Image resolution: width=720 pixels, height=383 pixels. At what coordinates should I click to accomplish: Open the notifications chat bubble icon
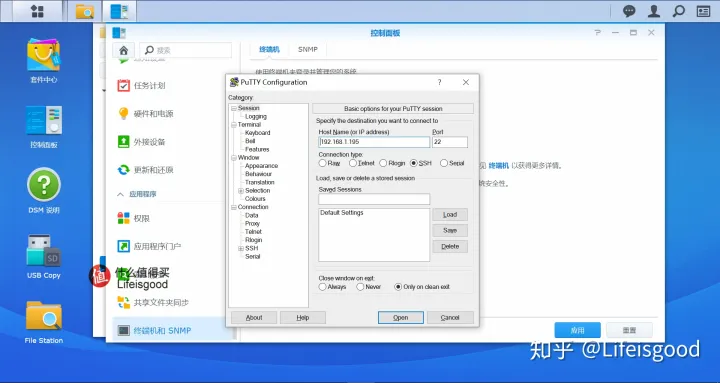pos(629,11)
